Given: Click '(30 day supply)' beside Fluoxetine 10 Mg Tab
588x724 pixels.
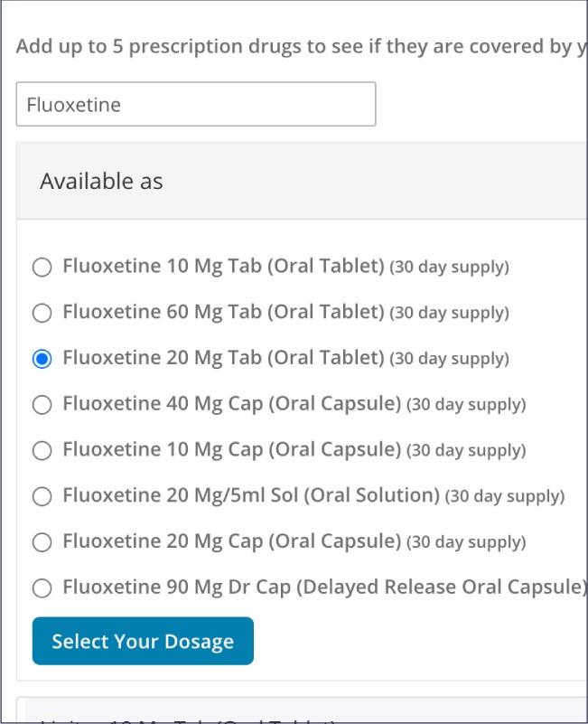Looking at the screenshot, I should [x=449, y=268].
